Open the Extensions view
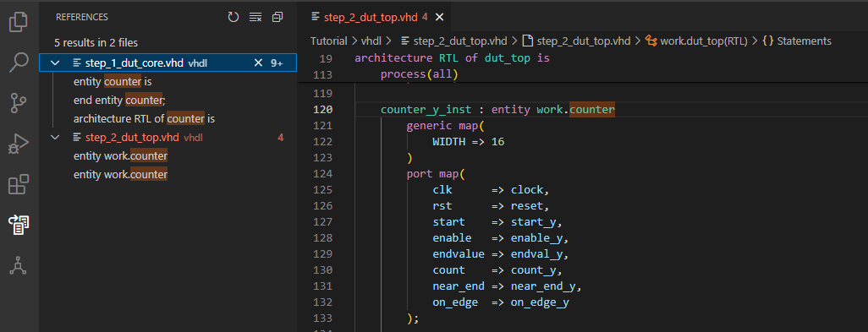The height and width of the screenshot is (332, 868). click(19, 184)
